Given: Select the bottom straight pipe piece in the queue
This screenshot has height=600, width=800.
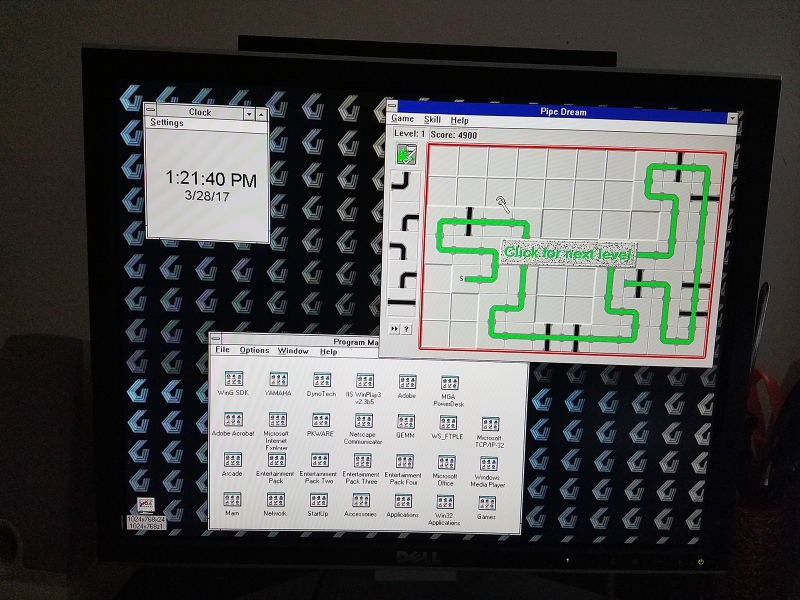Looking at the screenshot, I should [403, 302].
